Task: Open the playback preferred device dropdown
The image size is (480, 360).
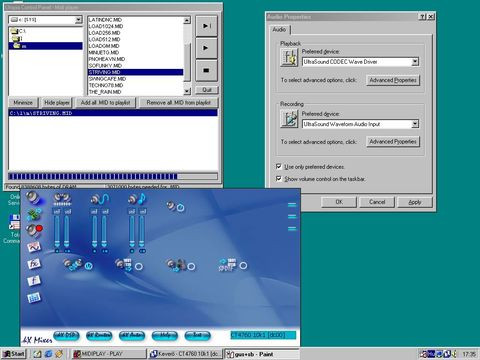Action: pos(415,62)
